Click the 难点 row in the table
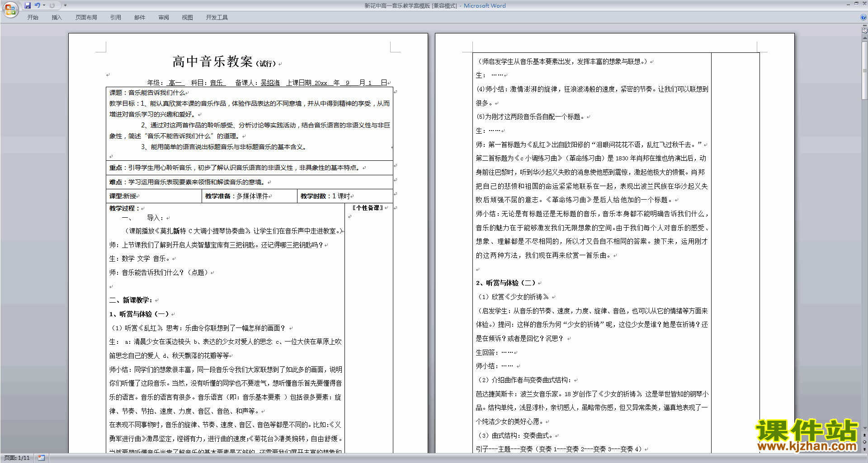This screenshot has width=868, height=463. (x=250, y=182)
